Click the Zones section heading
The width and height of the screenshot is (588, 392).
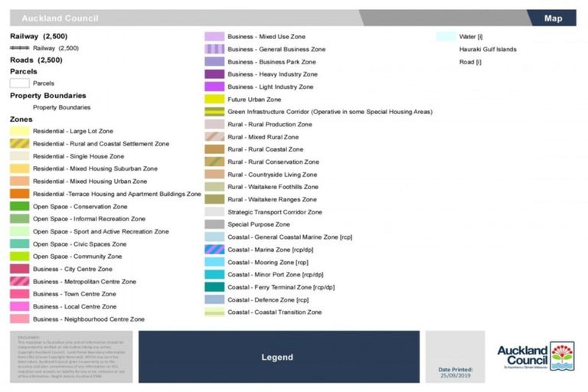pyautogui.click(x=21, y=119)
